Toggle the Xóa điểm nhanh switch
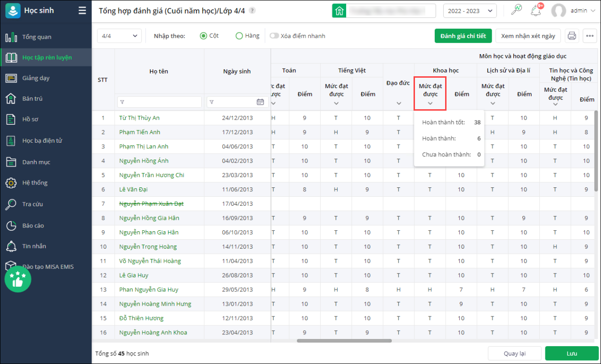 274,36
